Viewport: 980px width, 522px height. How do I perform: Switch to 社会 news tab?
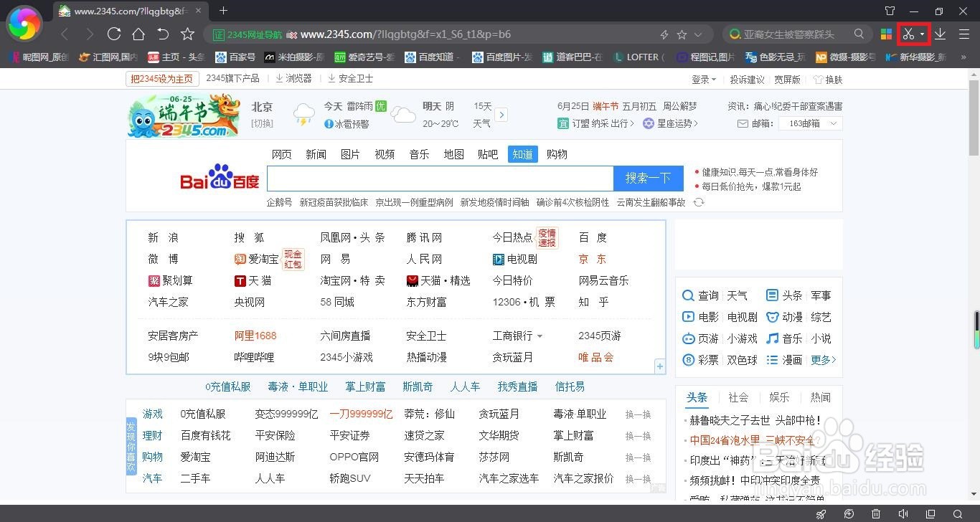click(x=738, y=397)
